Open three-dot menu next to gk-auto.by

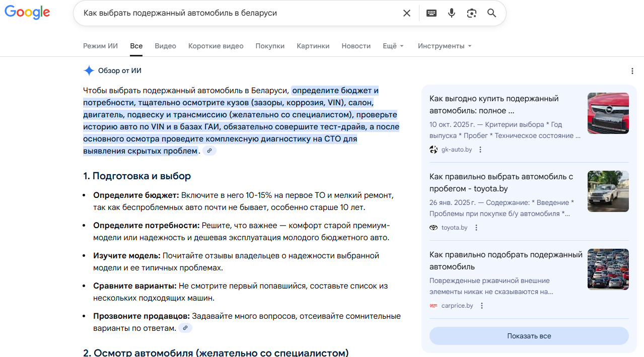[x=480, y=150]
